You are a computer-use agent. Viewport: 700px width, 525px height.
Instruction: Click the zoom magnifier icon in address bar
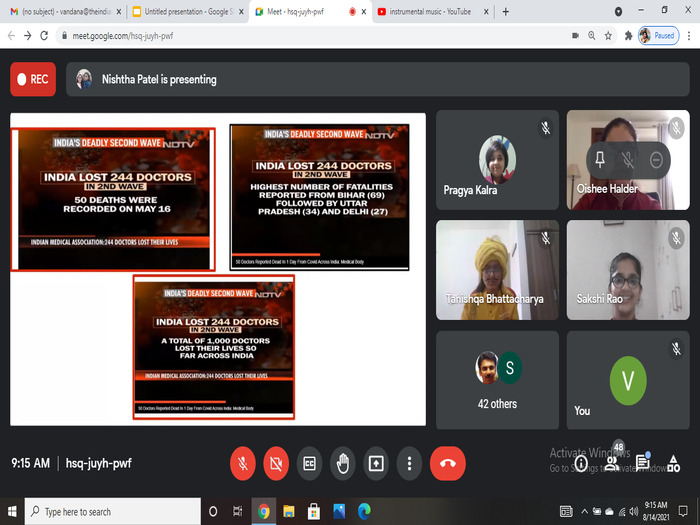coord(592,36)
